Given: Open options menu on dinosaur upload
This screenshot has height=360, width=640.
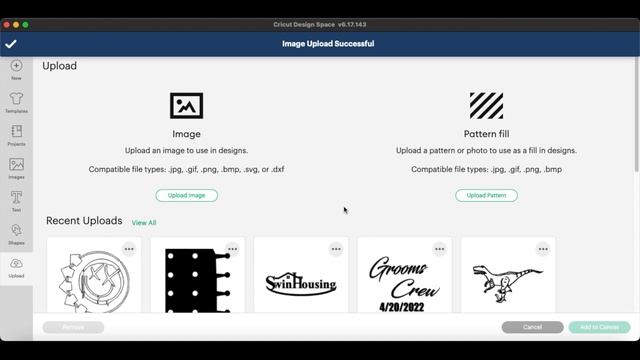Looking at the screenshot, I should [543, 249].
